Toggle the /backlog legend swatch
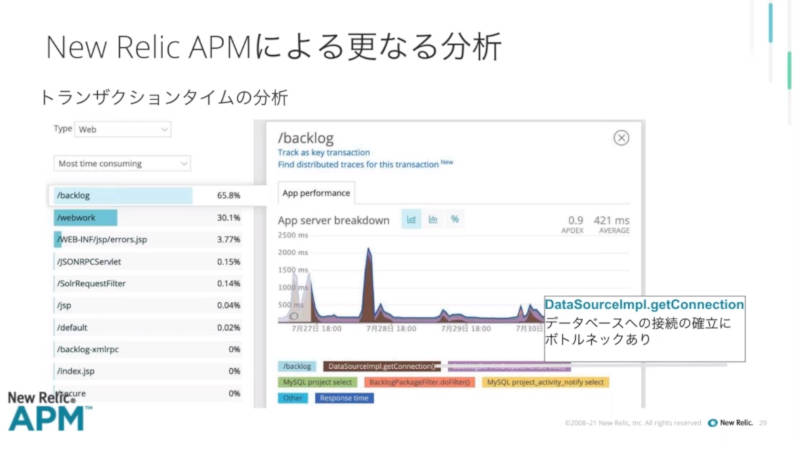Screen dimensions: 800x449 point(297,366)
